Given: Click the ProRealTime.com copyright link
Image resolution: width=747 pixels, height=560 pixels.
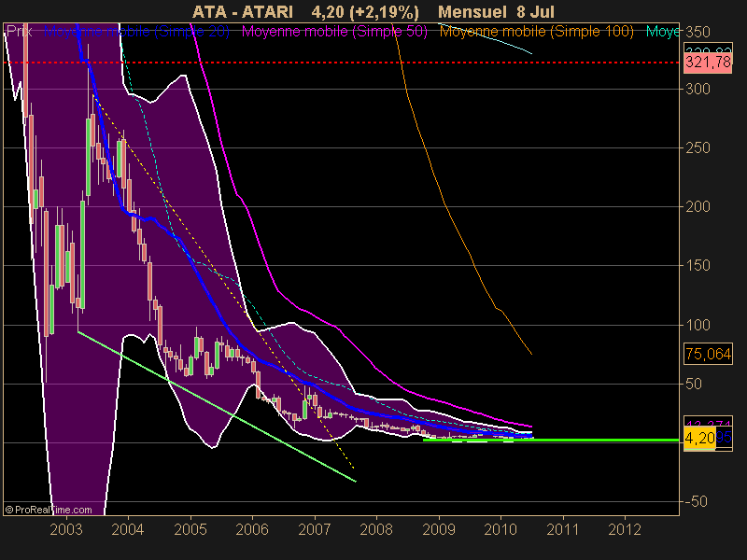Looking at the screenshot, I should tap(49, 510).
